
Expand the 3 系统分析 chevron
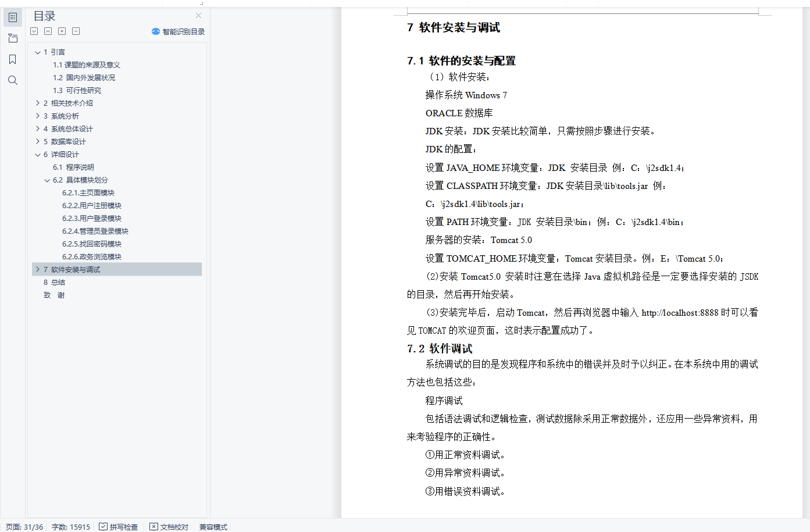coord(38,116)
